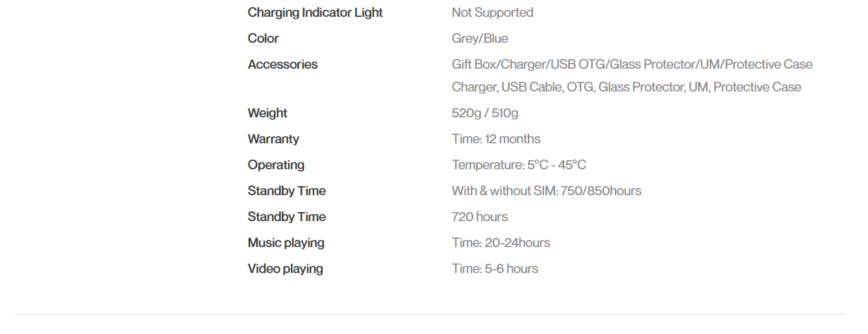This screenshot has width=868, height=334.
Task: Click the Color specification label
Action: 263,38
